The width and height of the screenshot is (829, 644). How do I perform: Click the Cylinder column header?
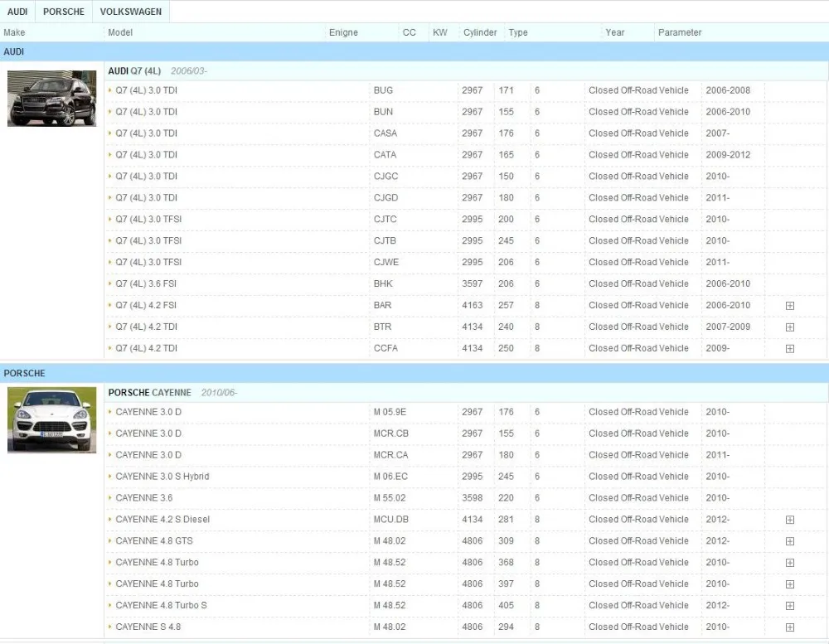480,32
